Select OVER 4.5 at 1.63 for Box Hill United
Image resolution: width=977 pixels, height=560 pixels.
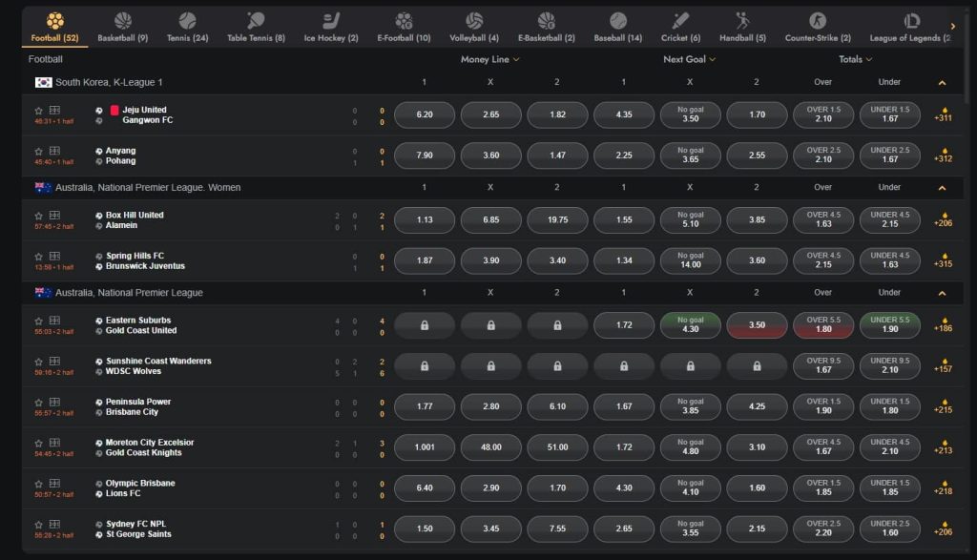click(823, 219)
